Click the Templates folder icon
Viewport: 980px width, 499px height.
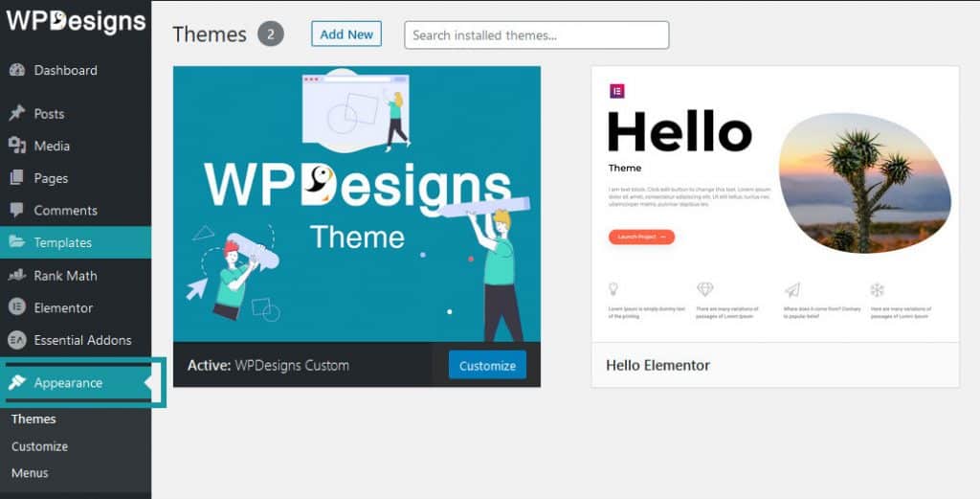17,242
